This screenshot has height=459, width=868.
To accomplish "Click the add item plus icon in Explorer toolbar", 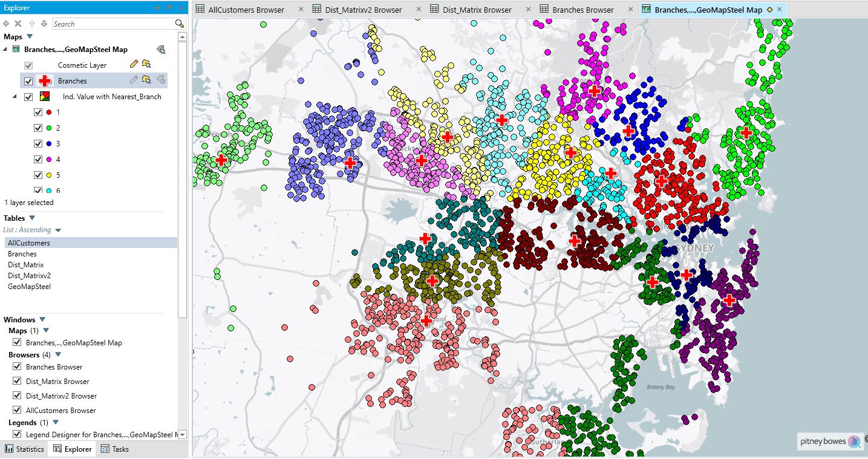I will tap(6, 24).
